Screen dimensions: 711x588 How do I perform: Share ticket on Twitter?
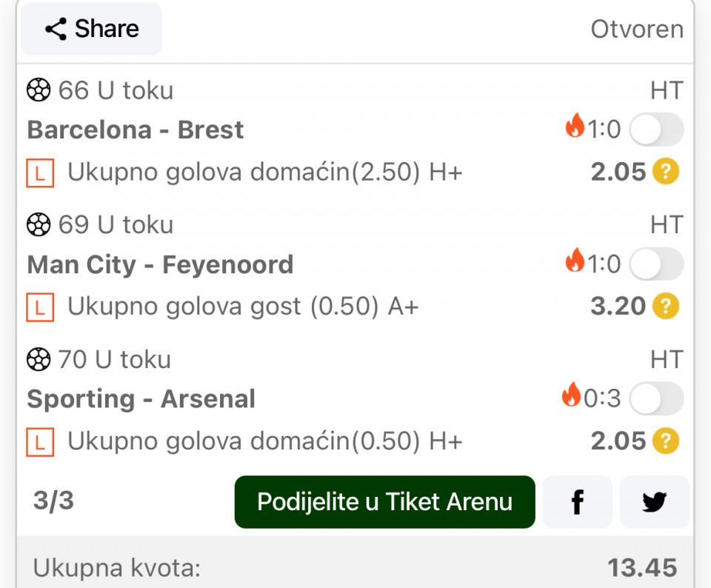click(x=654, y=502)
